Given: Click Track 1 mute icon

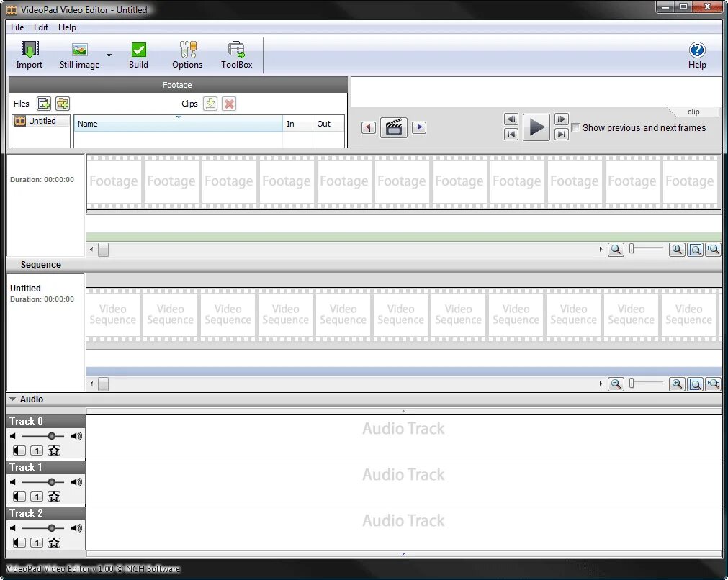Looking at the screenshot, I should 19,497.
